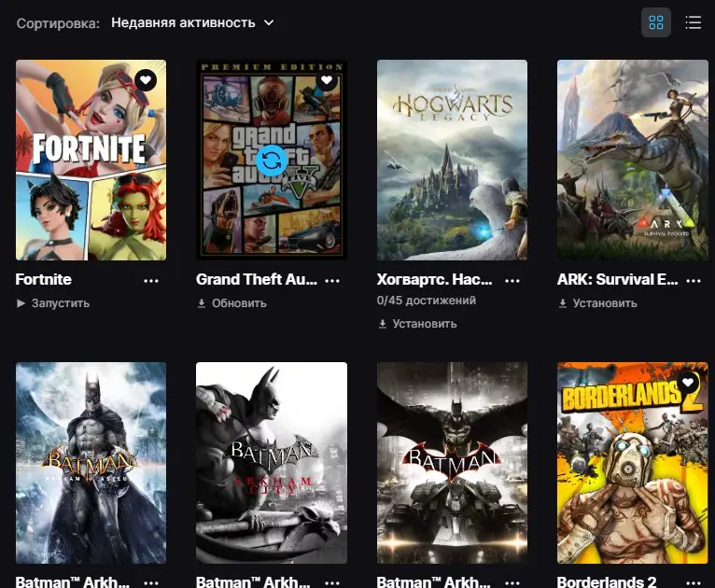This screenshot has width=715, height=588.
Task: Open the sort order dropdown
Action: pyautogui.click(x=192, y=22)
